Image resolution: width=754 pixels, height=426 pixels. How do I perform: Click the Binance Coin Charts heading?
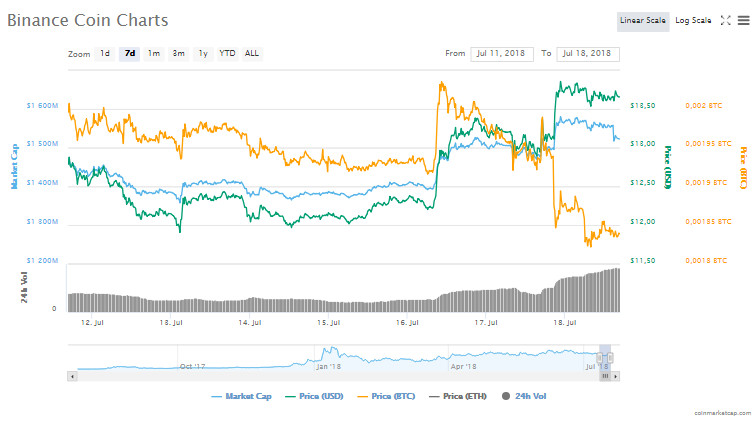pyautogui.click(x=88, y=20)
